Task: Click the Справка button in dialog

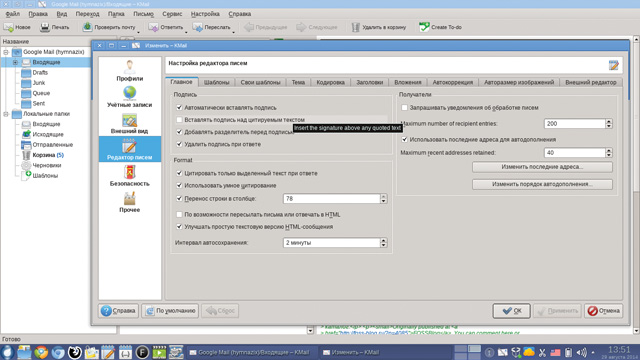Action: [118, 311]
